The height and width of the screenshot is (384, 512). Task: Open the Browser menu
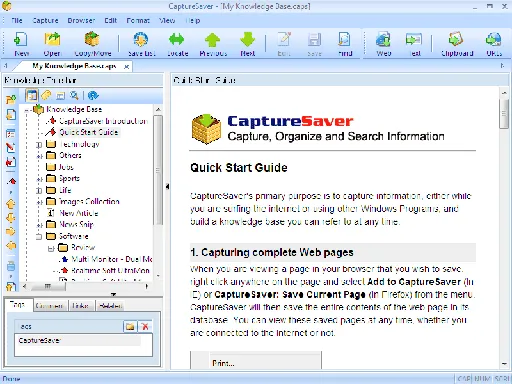coord(81,20)
